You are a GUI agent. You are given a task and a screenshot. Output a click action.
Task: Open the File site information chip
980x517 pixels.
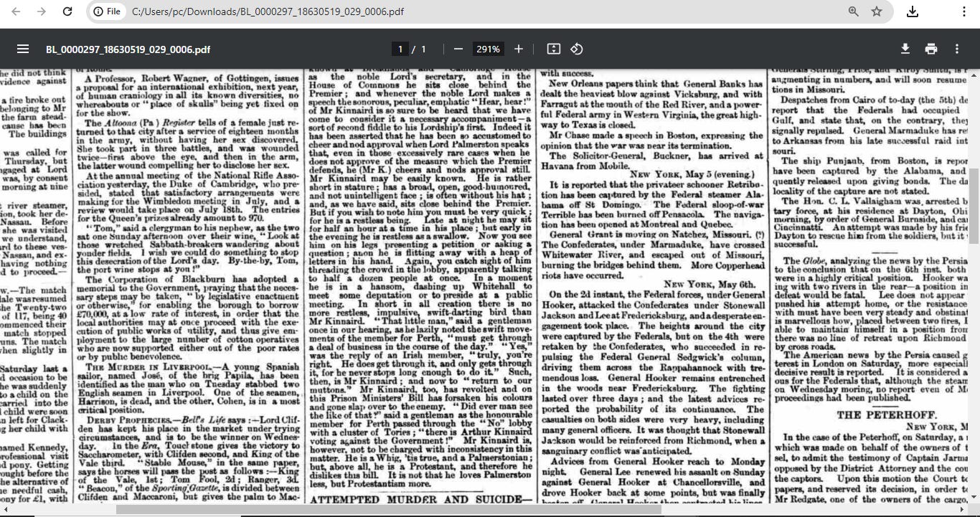coord(106,11)
